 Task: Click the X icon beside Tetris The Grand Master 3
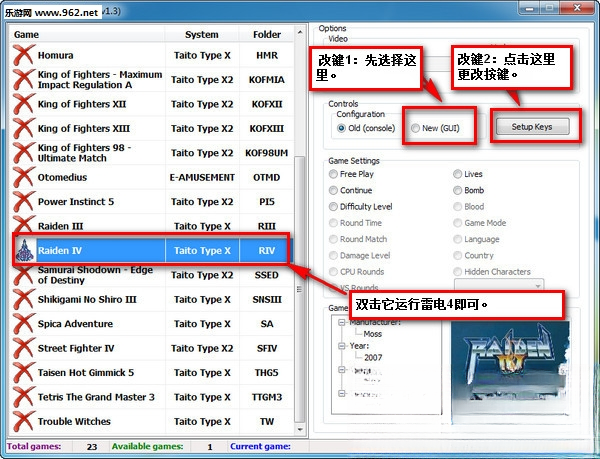[24, 397]
